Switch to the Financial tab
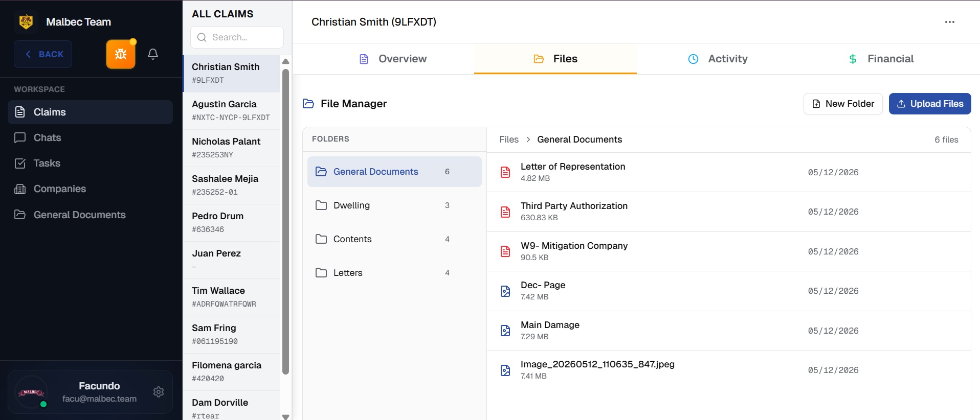The width and height of the screenshot is (980, 420). [x=880, y=59]
